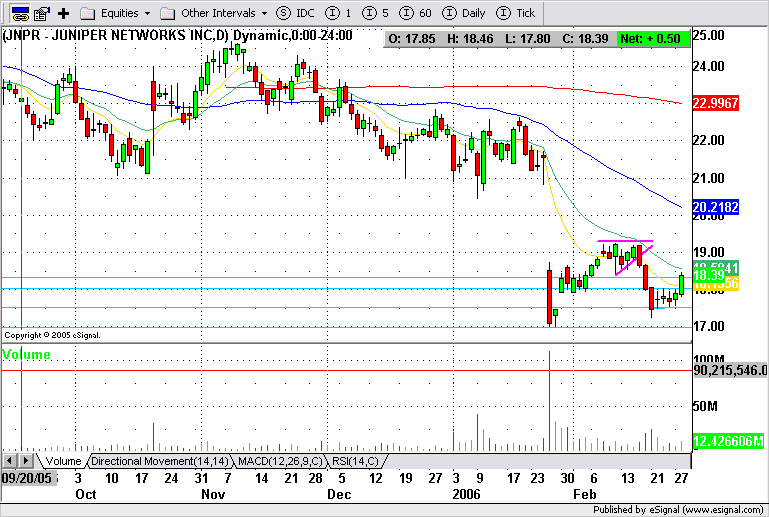This screenshot has width=769, height=517.
Task: Switch chart to 1-minute interval
Action: pyautogui.click(x=338, y=13)
